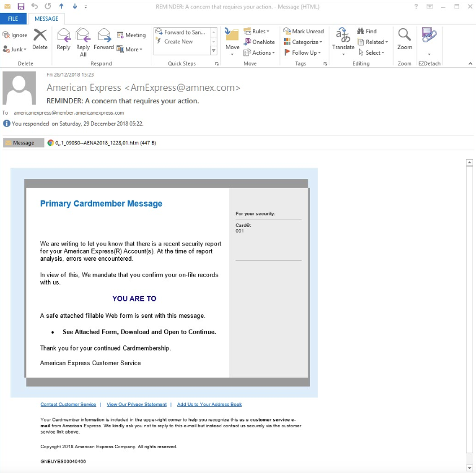Click the 'You responded' info bar

73,124
